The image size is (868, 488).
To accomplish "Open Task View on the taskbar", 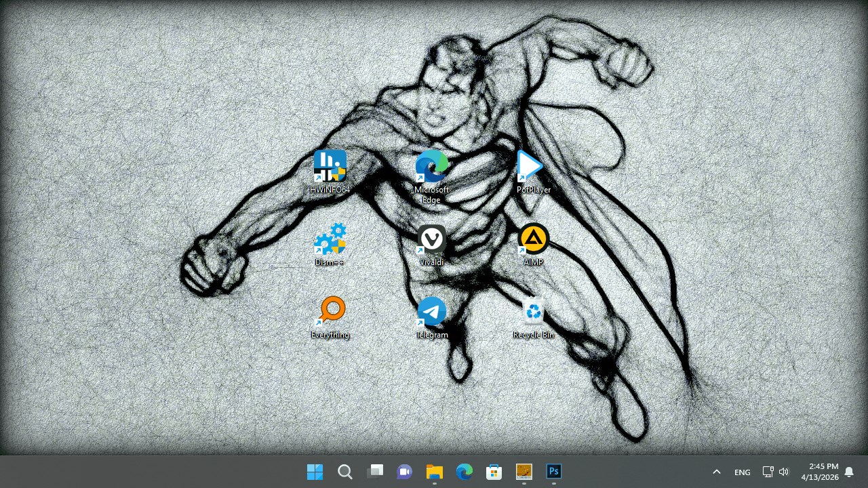I will 374,472.
